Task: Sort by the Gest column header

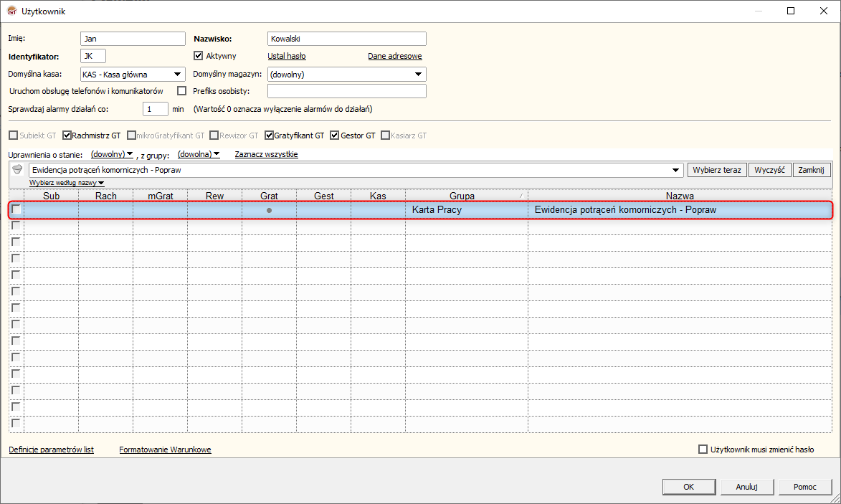Action: [324, 196]
